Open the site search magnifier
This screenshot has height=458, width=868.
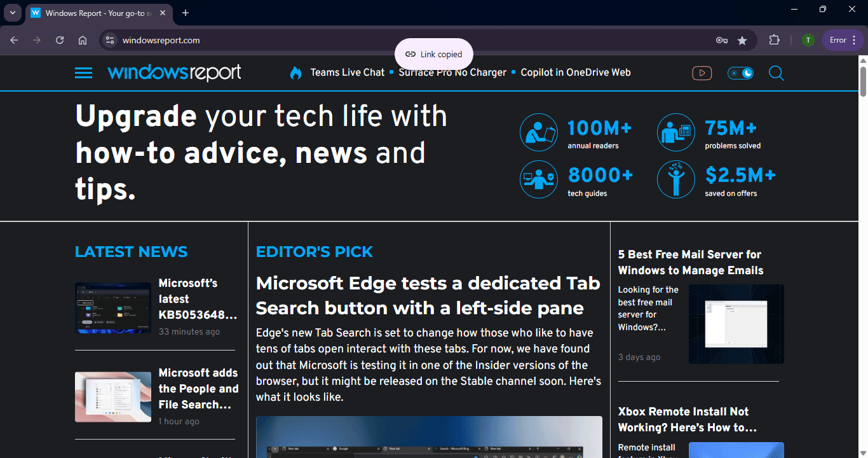(776, 73)
